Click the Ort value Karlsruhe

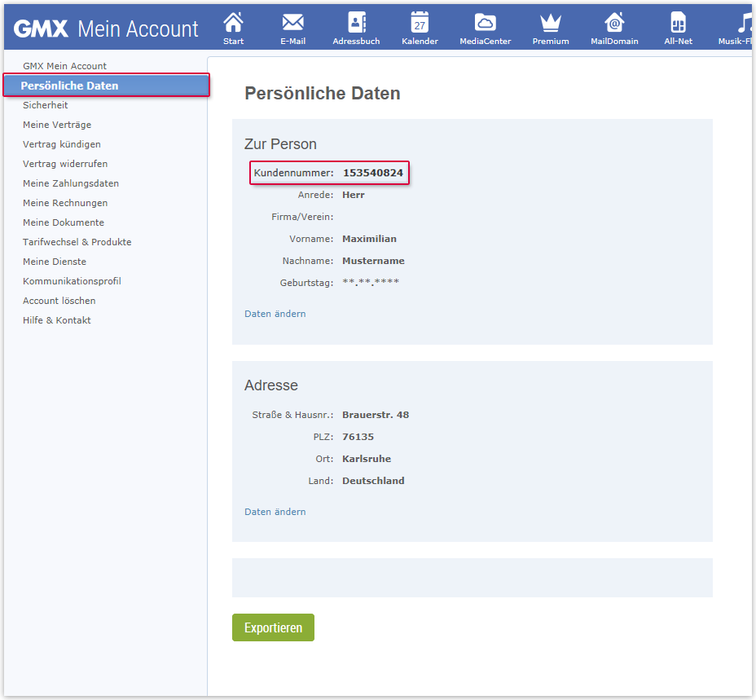pos(367,459)
